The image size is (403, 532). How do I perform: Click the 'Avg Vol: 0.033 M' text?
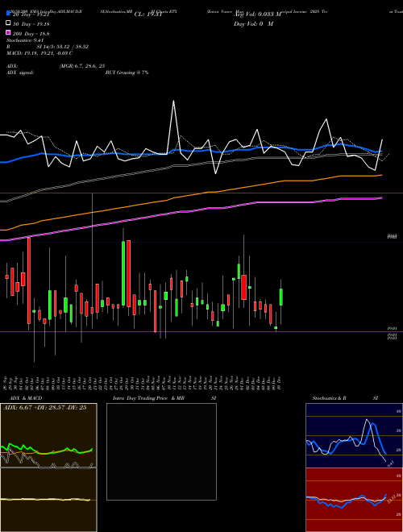coord(257,15)
